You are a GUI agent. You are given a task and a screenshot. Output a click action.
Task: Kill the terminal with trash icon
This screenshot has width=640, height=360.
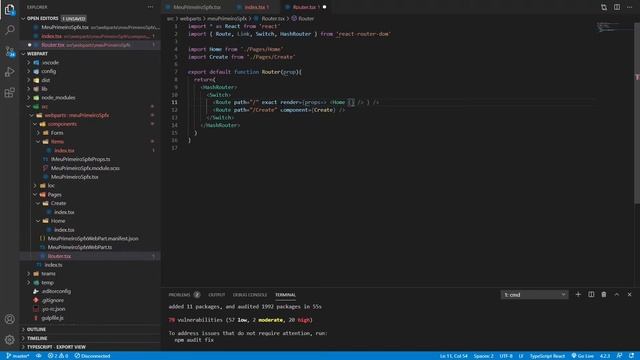click(604, 294)
